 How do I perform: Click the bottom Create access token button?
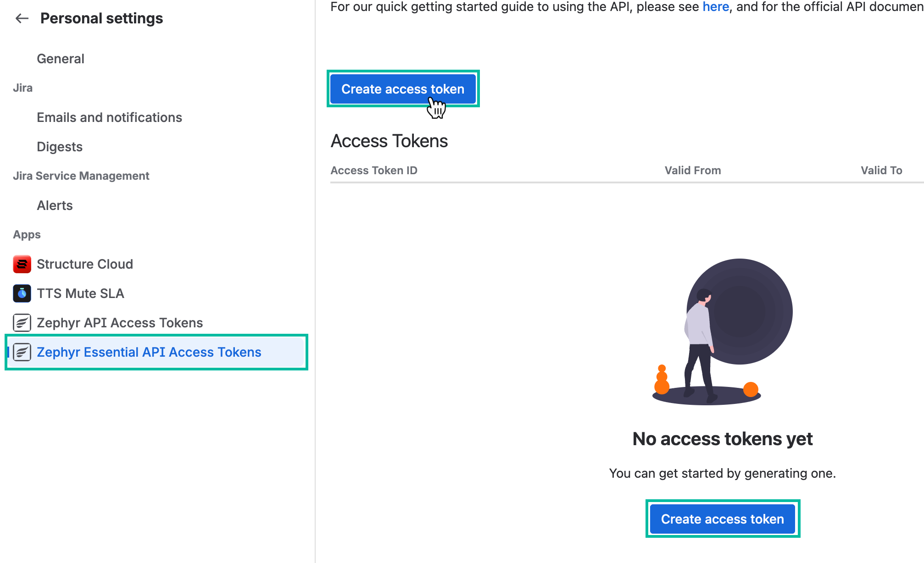coord(723,519)
